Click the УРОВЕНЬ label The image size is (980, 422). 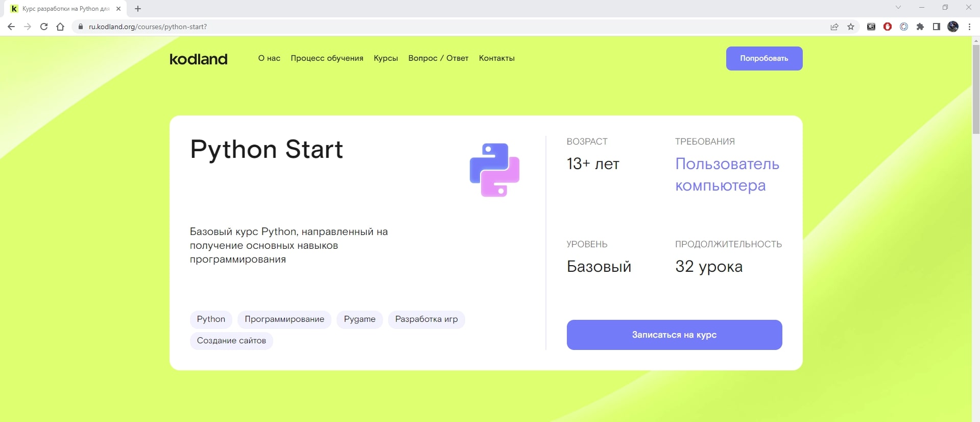pos(587,244)
